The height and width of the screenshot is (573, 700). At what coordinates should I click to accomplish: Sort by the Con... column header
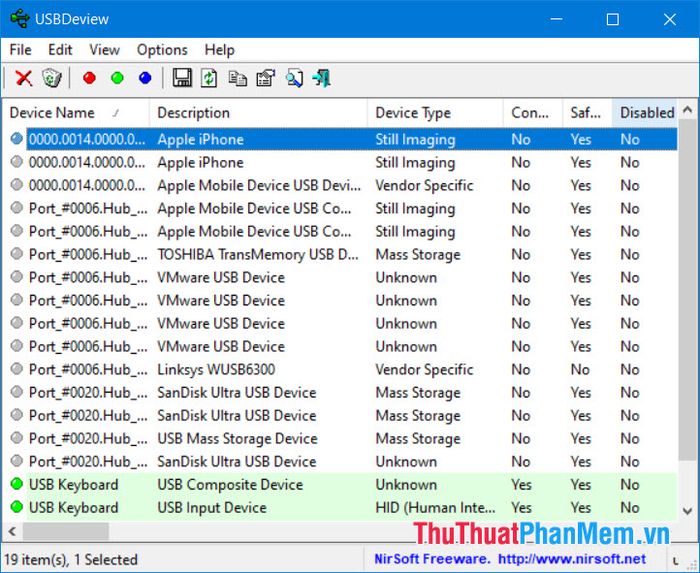click(532, 113)
